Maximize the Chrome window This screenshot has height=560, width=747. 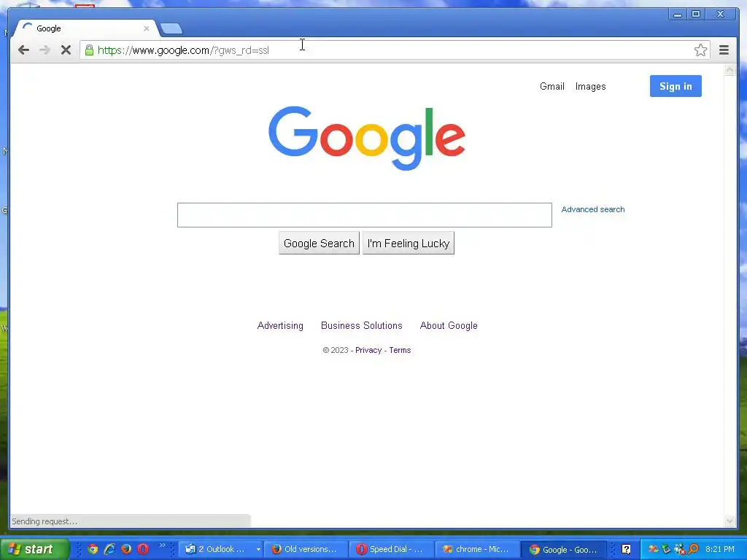pos(695,15)
